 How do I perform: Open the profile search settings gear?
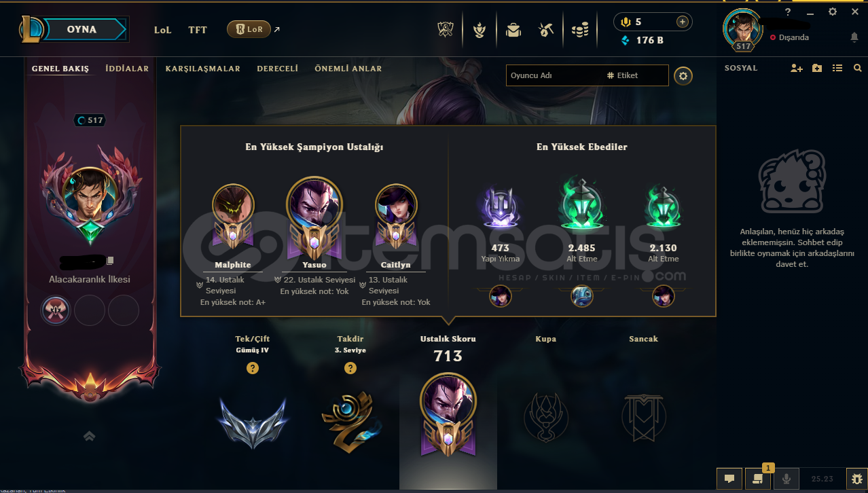click(683, 76)
